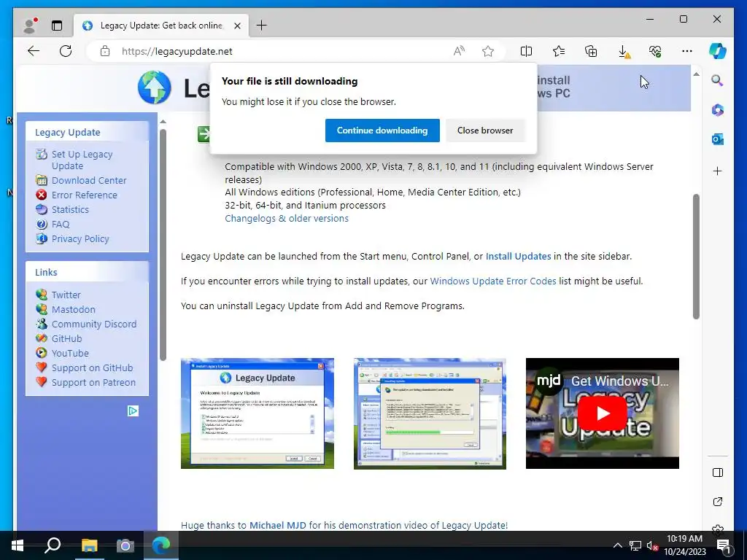Select the Legacy Update browser tab
The height and width of the screenshot is (560, 747).
(161, 26)
